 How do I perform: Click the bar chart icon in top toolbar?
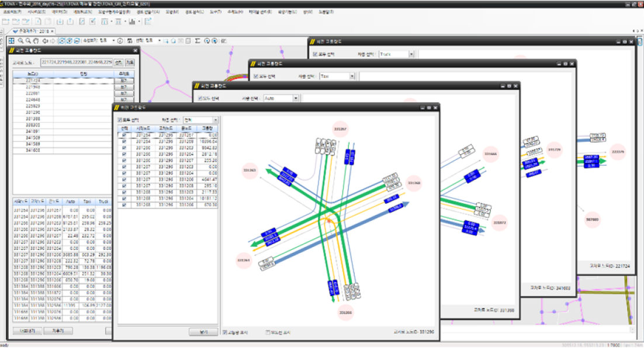point(131,22)
